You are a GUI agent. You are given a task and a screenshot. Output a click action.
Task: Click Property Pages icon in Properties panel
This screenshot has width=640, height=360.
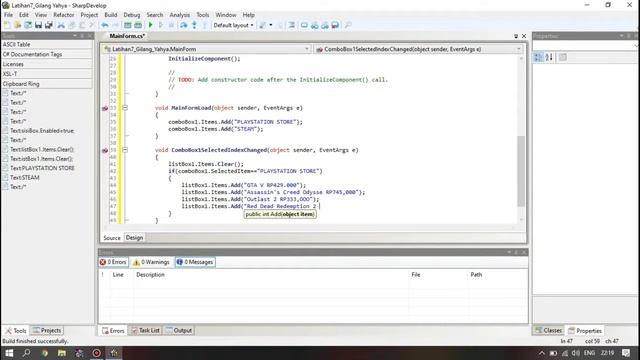[x=563, y=57]
